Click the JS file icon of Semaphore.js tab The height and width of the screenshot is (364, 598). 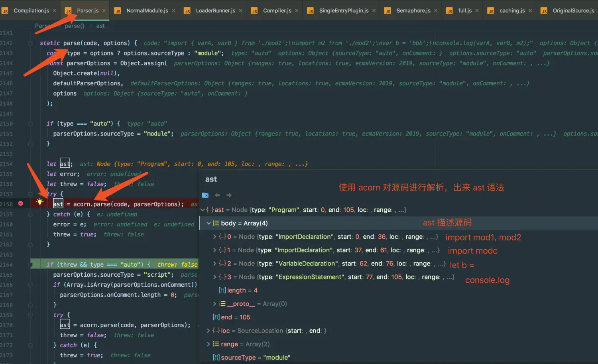click(x=388, y=11)
